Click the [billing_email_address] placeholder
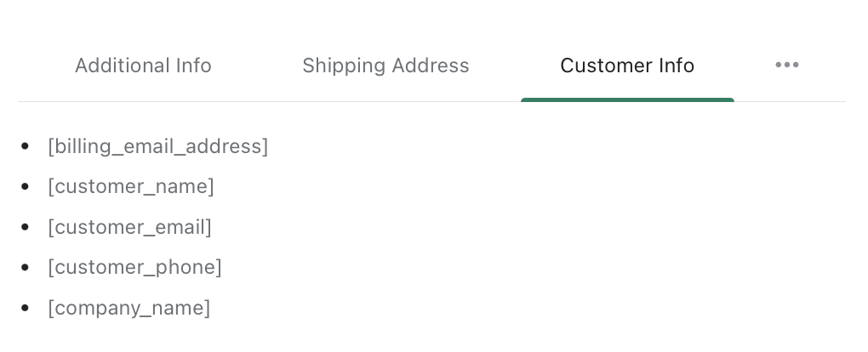This screenshot has height=352, width=868. coord(157,146)
